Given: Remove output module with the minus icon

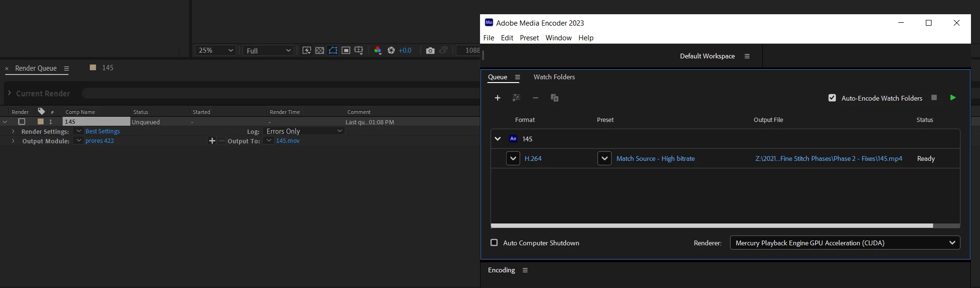Looking at the screenshot, I should [x=221, y=141].
